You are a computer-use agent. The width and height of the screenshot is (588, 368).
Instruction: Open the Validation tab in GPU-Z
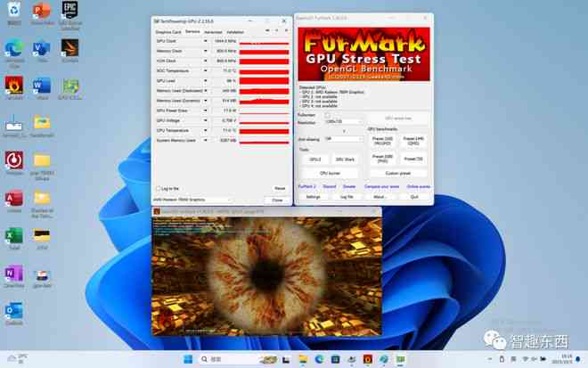[x=235, y=32]
